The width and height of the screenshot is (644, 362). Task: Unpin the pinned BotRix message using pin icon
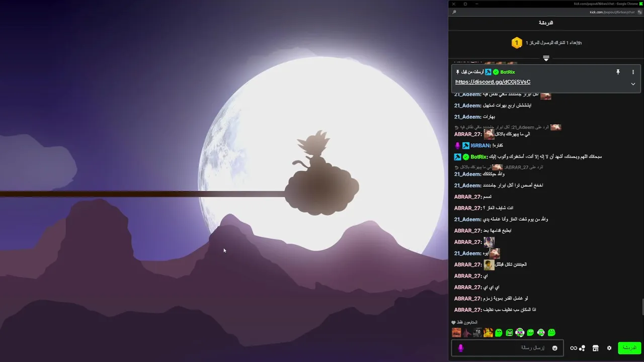tap(618, 72)
